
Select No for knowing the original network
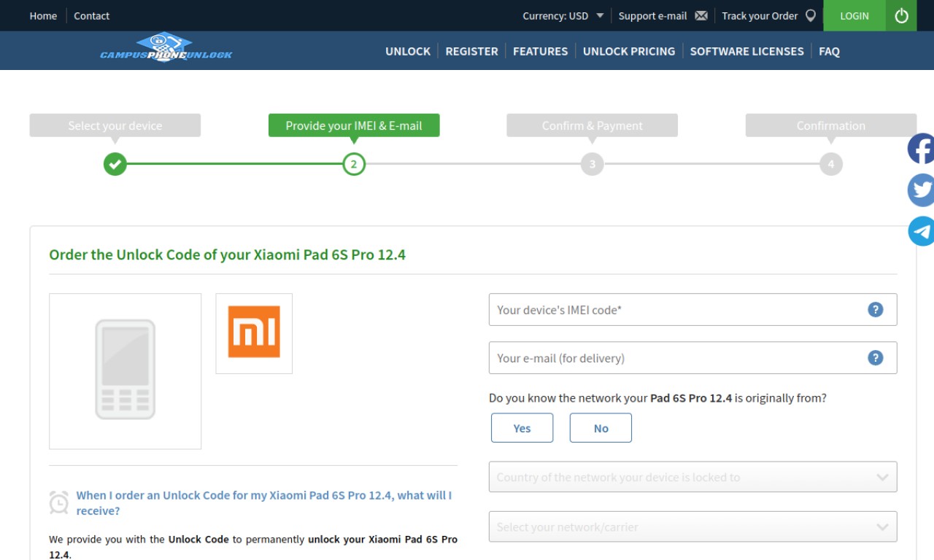point(601,428)
